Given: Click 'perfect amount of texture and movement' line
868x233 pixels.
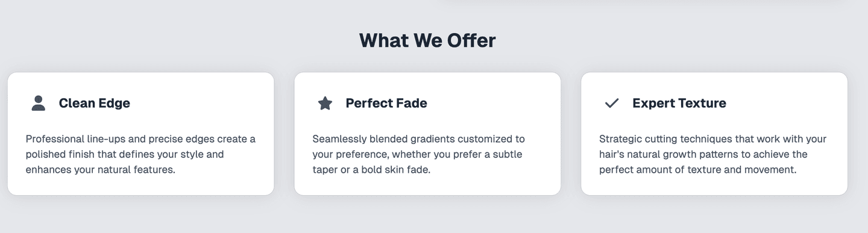Looking at the screenshot, I should tap(698, 170).
